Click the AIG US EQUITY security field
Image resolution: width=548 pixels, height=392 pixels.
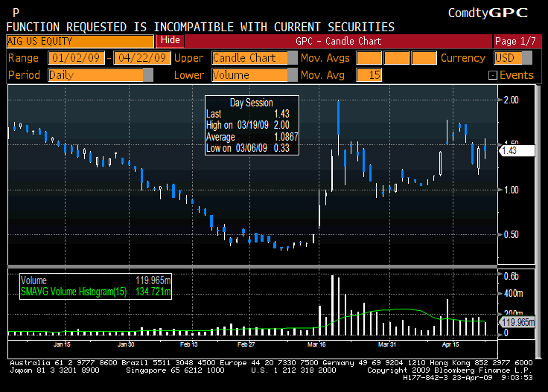tap(80, 41)
